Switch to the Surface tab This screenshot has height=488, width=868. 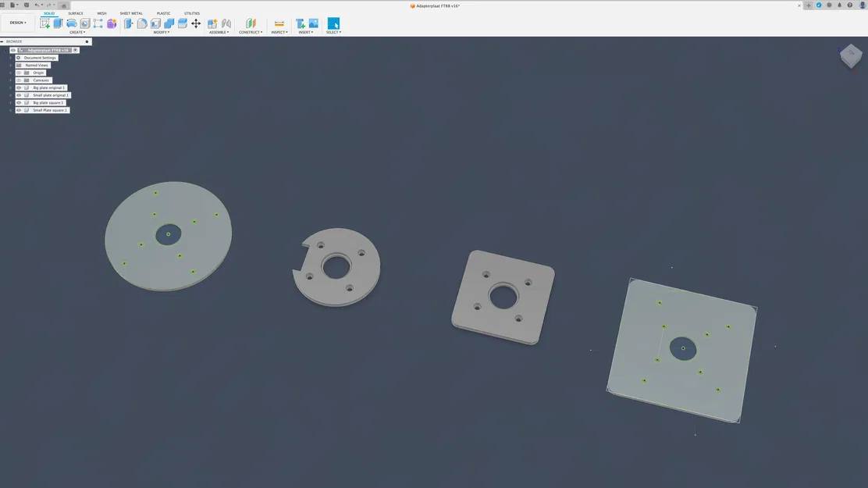76,13
